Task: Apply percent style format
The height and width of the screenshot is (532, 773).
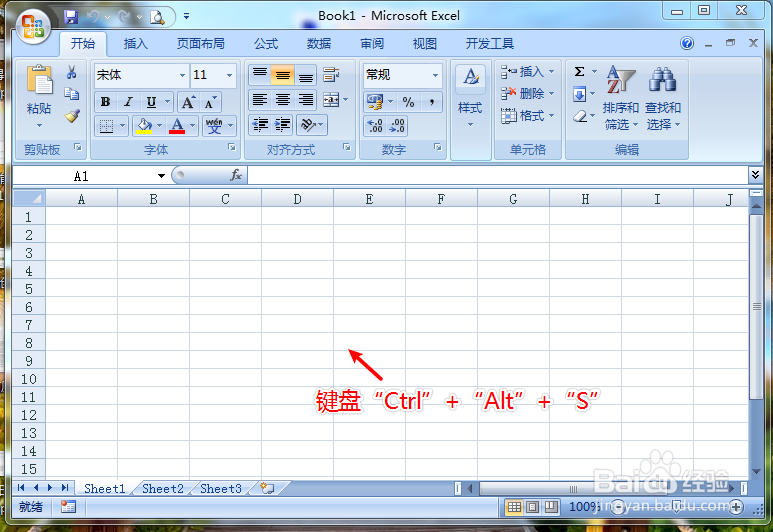Action: pos(408,102)
